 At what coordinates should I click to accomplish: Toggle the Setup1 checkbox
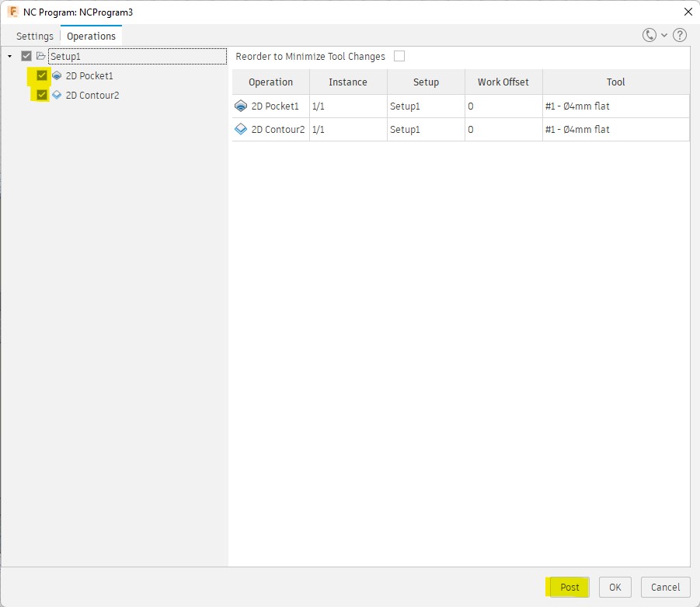click(x=26, y=57)
